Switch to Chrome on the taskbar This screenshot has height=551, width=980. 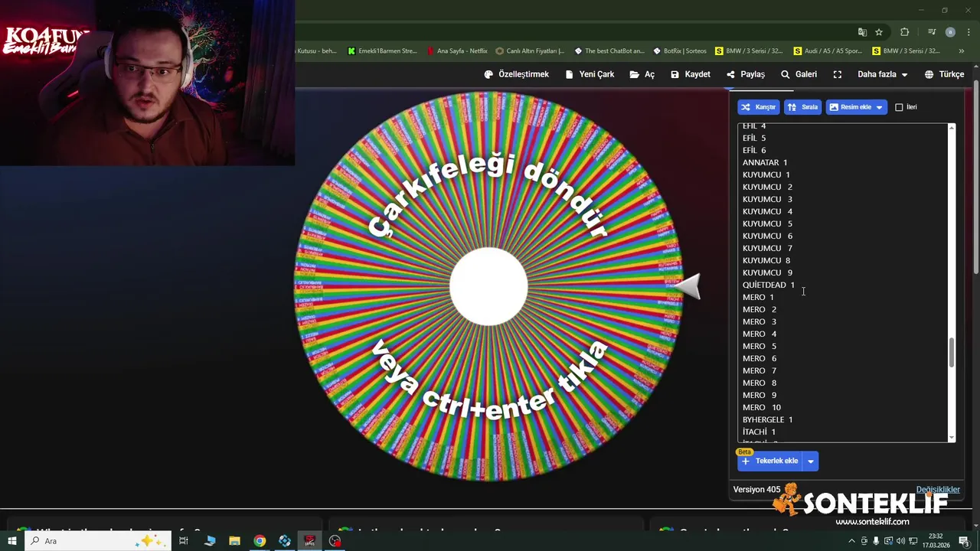[x=260, y=541]
